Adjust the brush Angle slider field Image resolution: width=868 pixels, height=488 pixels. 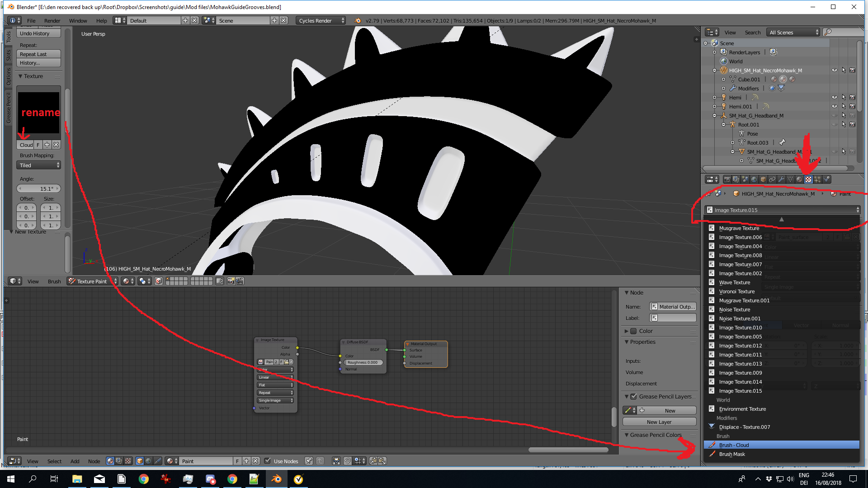[x=39, y=189]
